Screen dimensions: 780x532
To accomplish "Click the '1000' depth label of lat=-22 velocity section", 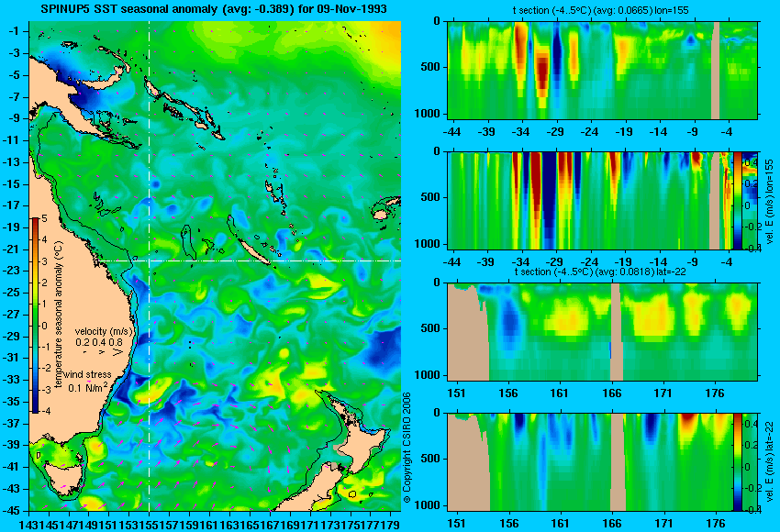I will 428,505.
